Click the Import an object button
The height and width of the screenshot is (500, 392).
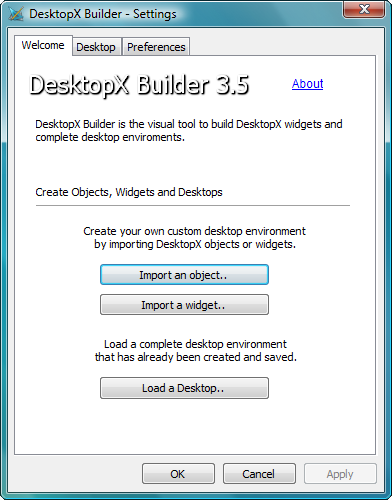pyautogui.click(x=184, y=275)
